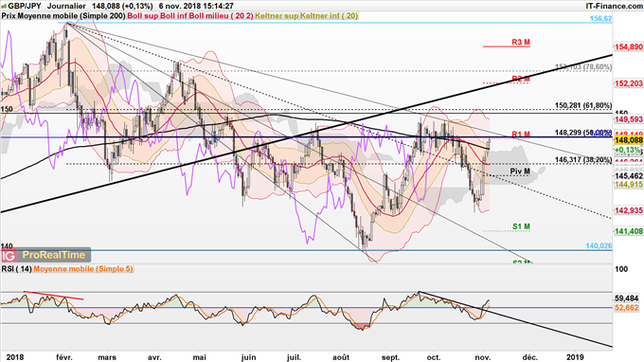
Task: Select the 152,203 price tag
Action: coord(629,83)
